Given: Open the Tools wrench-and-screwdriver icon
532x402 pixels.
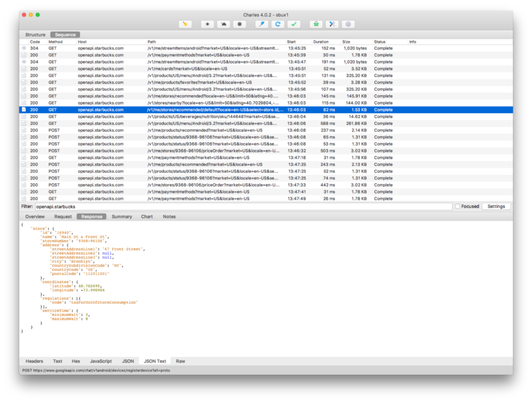Looking at the screenshot, I should [332, 24].
